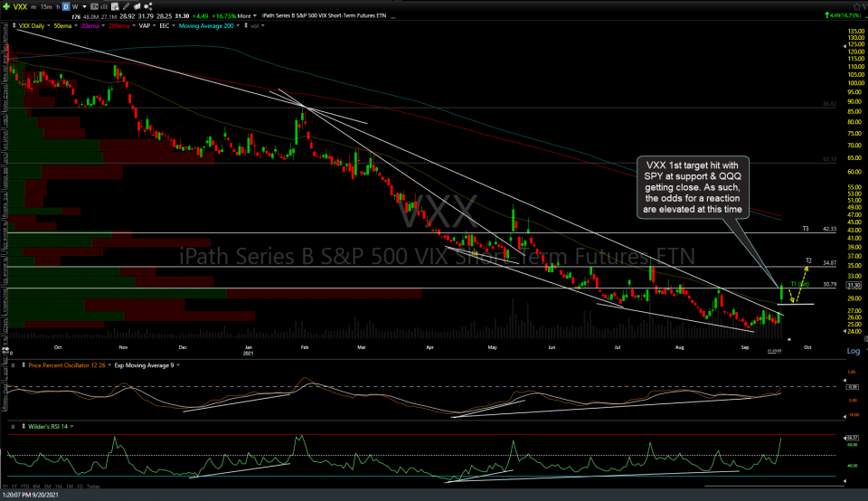Click the 42.33 price level label
The image size is (868, 501).
(x=830, y=229)
